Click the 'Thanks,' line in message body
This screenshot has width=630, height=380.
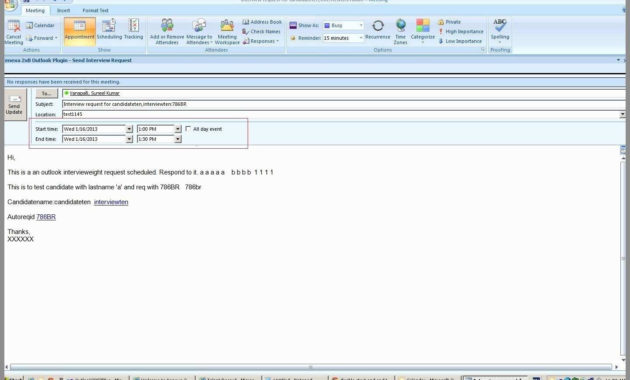[18, 232]
